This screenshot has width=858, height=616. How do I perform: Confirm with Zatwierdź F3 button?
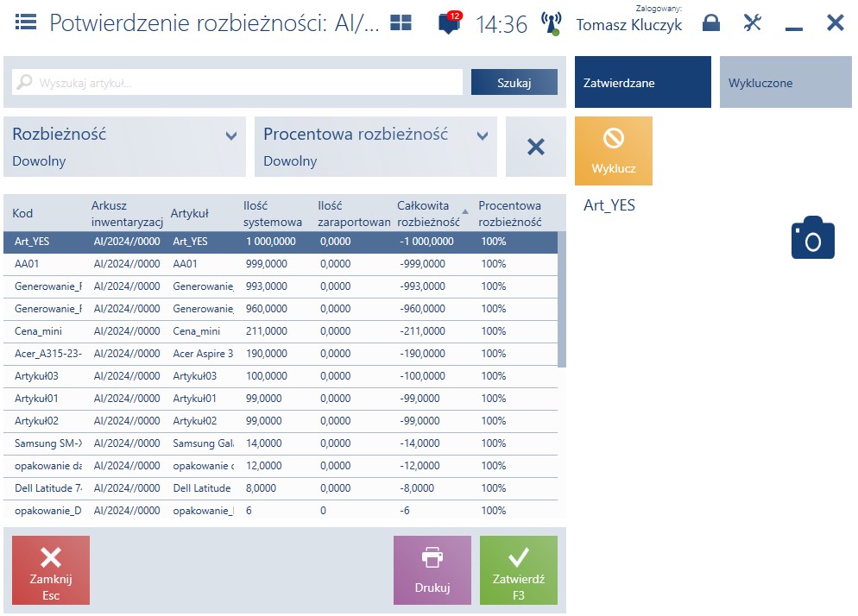[518, 570]
